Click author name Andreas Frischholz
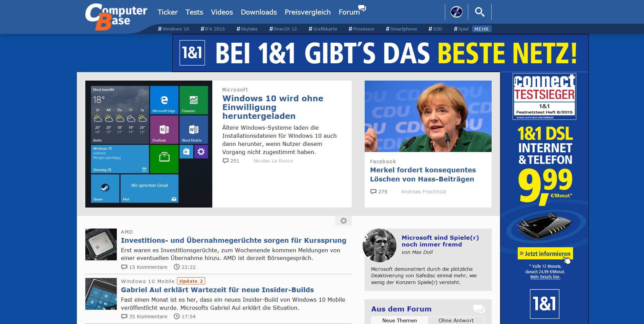This screenshot has width=644, height=324. point(424,192)
